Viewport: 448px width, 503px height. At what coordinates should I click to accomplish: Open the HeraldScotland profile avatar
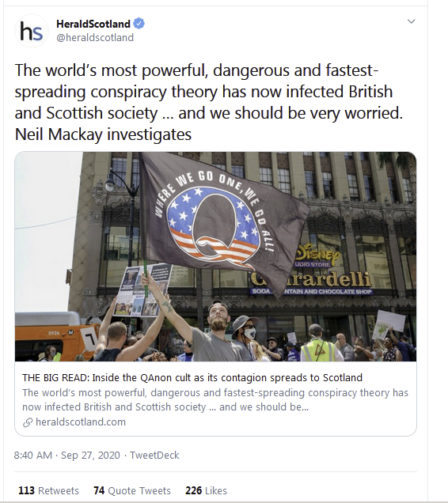click(32, 31)
